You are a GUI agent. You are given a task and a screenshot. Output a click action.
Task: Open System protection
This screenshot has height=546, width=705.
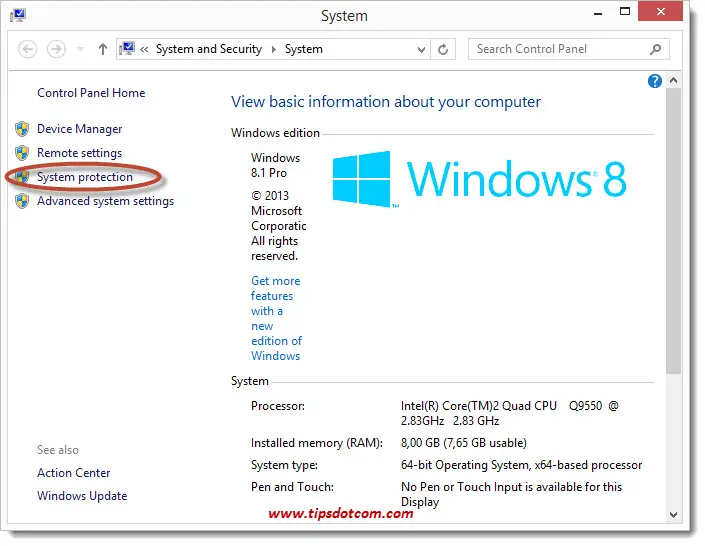[85, 177]
